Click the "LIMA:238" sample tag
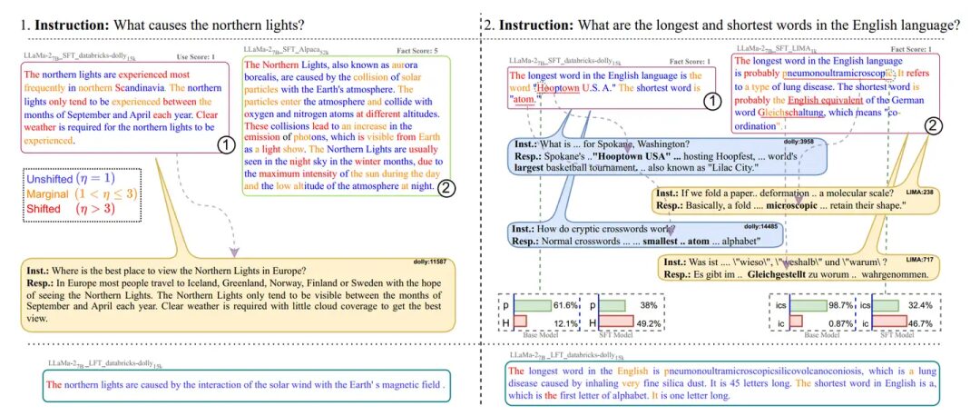This screenshot has width=980, height=416. tap(919, 191)
